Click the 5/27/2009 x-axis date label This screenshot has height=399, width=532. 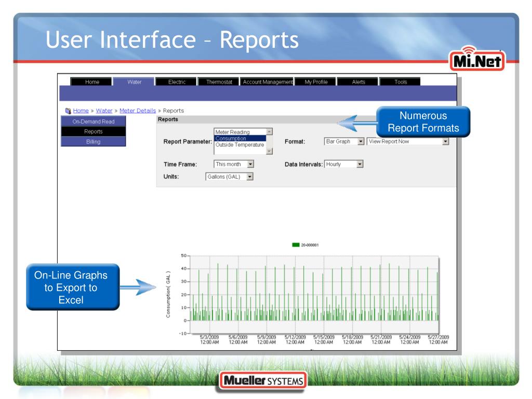(438, 340)
